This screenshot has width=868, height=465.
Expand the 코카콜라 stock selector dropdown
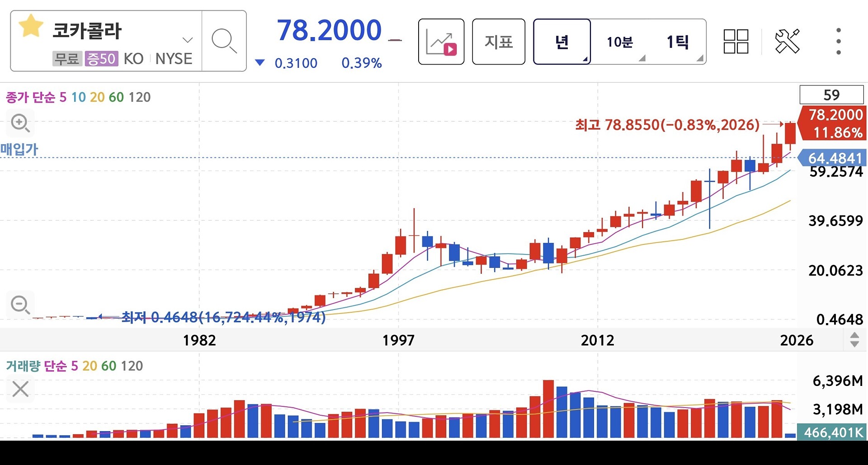point(188,40)
